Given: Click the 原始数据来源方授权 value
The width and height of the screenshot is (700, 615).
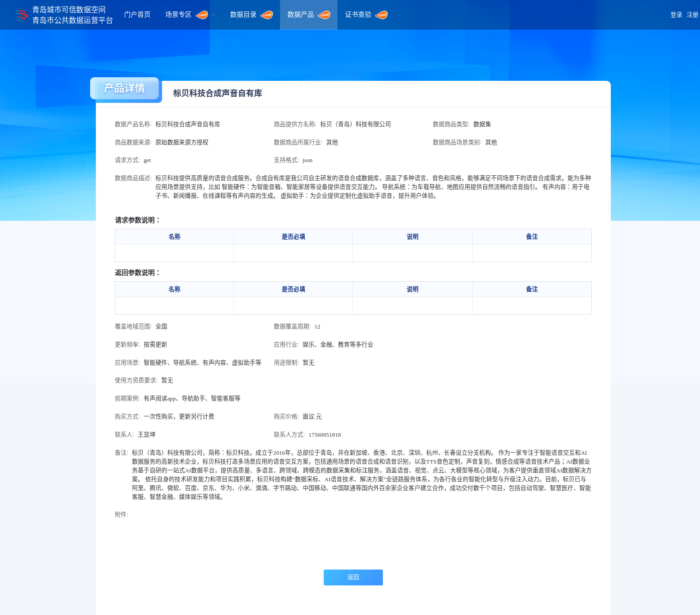Looking at the screenshot, I should click(x=182, y=143).
